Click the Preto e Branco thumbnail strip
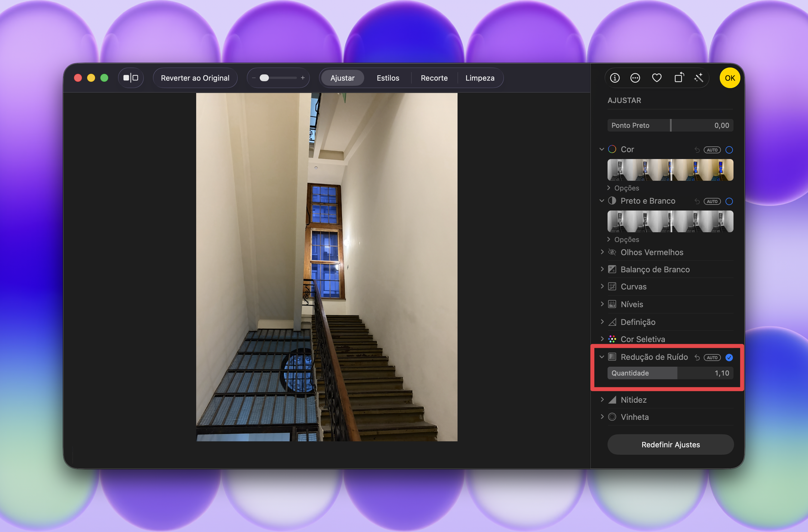Screen dimensions: 808x532 [670, 222]
